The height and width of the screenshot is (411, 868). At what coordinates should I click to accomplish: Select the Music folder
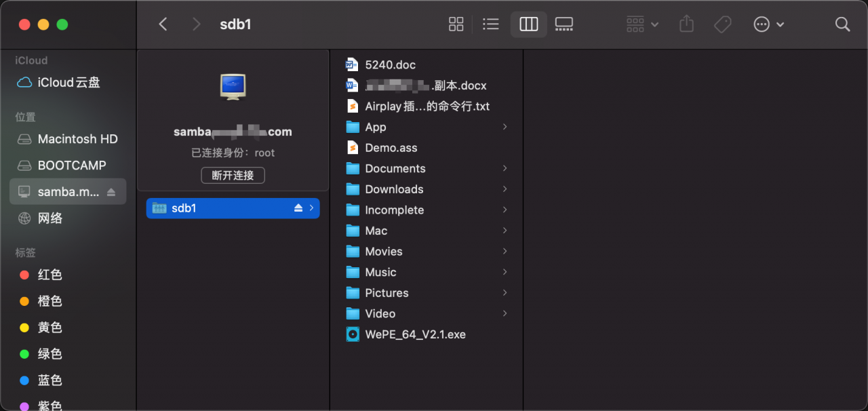coord(427,273)
